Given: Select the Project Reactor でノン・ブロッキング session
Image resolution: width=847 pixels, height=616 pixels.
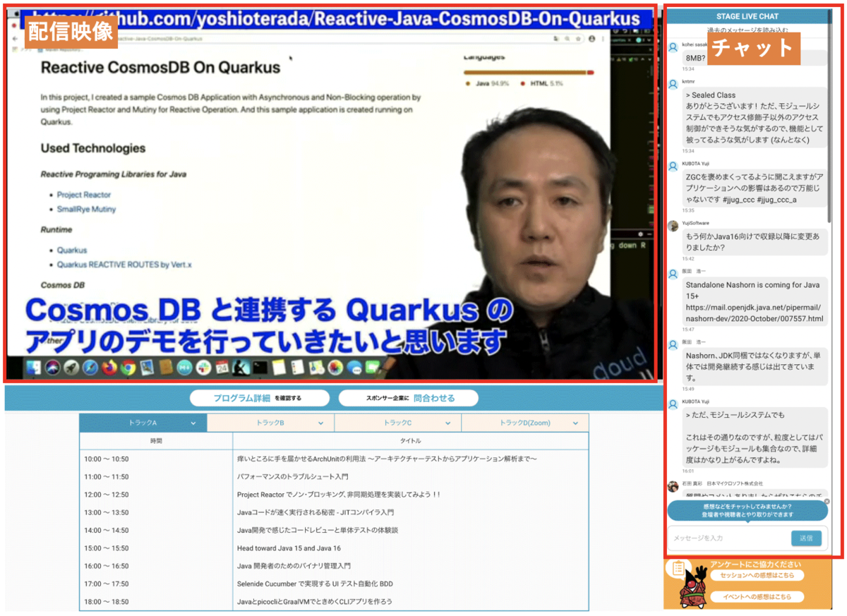Looking at the screenshot, I should click(338, 495).
